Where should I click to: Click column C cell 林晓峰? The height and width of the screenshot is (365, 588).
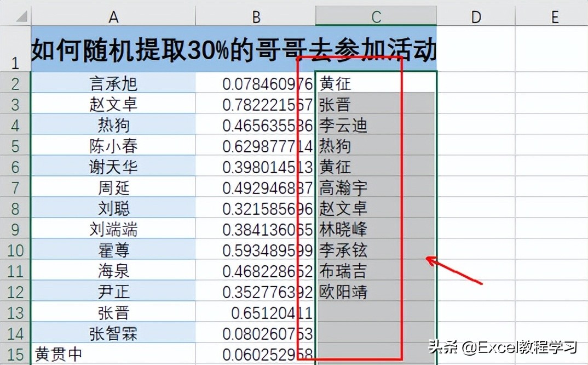(x=376, y=229)
